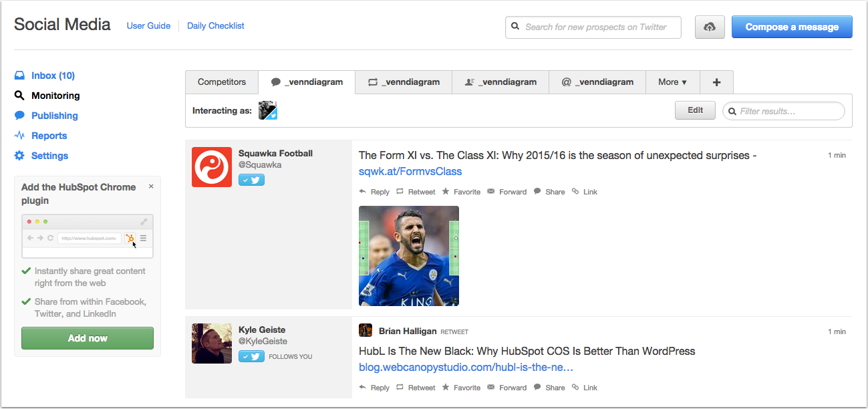Open the blog.webcanopystudio.com link
Image resolution: width=868 pixels, height=409 pixels.
click(x=466, y=368)
